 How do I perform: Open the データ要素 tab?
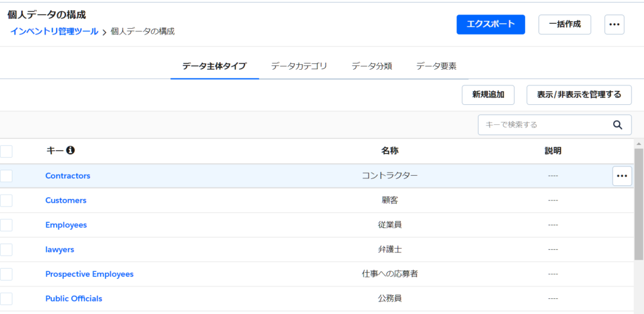[x=436, y=66]
